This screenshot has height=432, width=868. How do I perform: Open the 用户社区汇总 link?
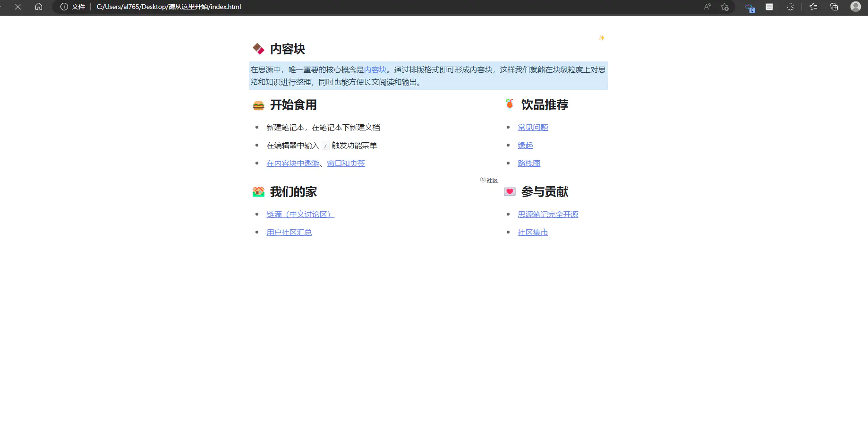289,233
